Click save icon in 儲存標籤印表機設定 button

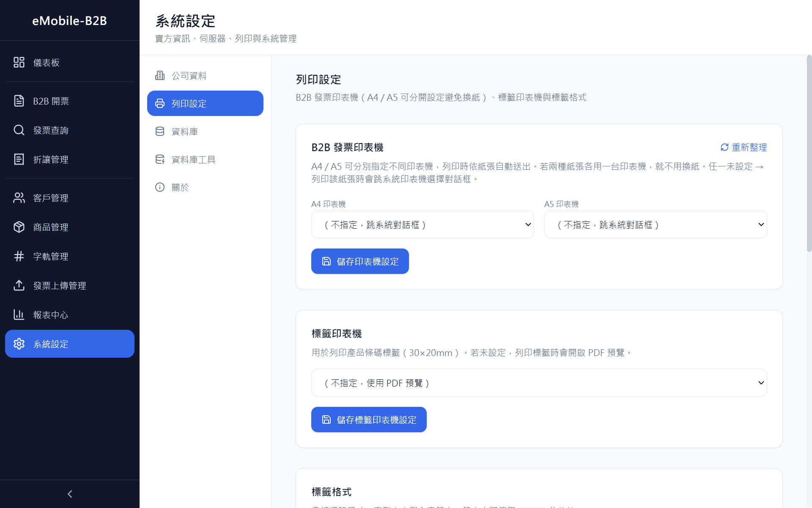pyautogui.click(x=326, y=420)
